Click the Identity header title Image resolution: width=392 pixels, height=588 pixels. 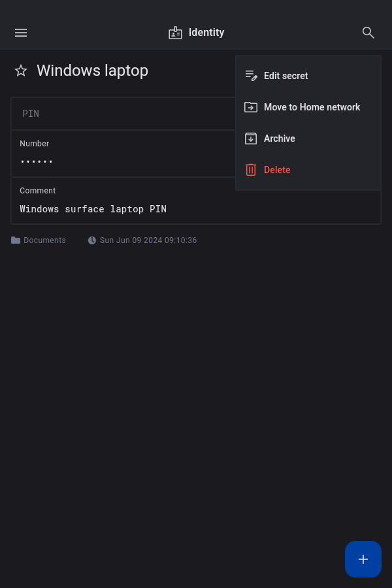pos(206,33)
